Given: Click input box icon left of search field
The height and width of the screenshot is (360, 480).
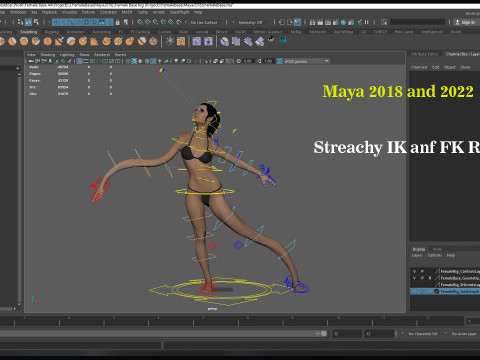Looking at the screenshot, I should pos(384,22).
